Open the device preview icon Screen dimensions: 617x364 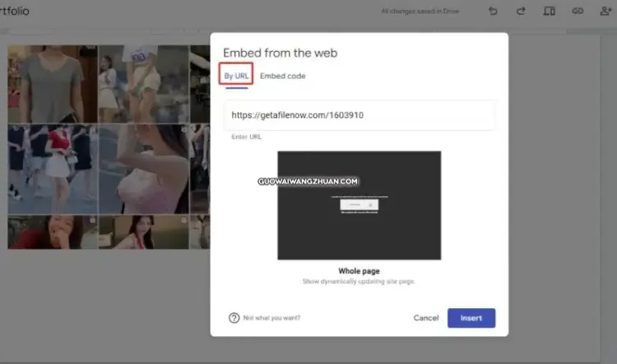[549, 11]
